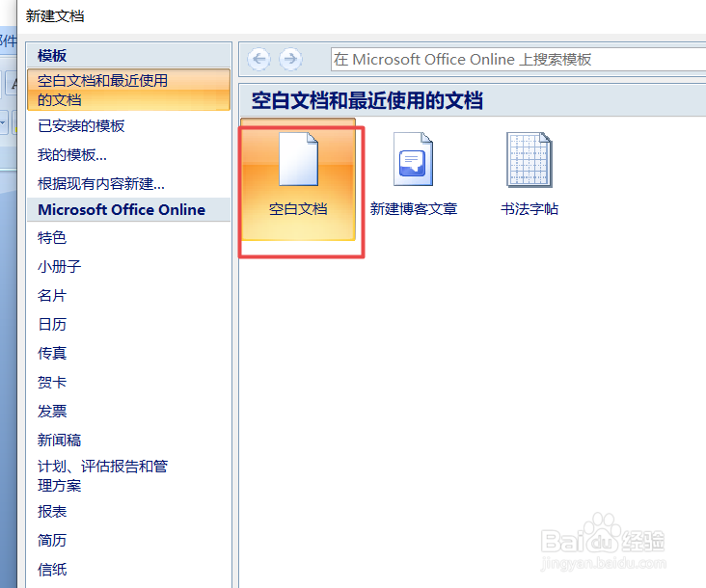Select the 发票 template category
706x588 pixels.
click(x=52, y=412)
